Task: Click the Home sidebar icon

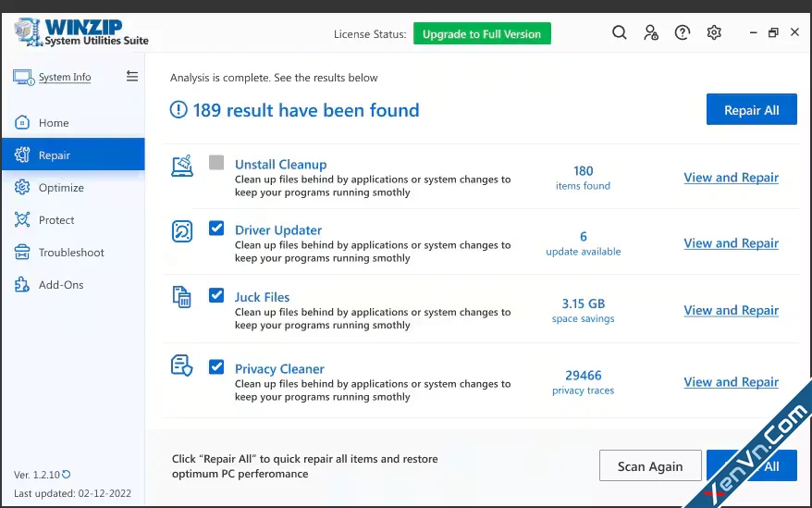Action: [22, 122]
